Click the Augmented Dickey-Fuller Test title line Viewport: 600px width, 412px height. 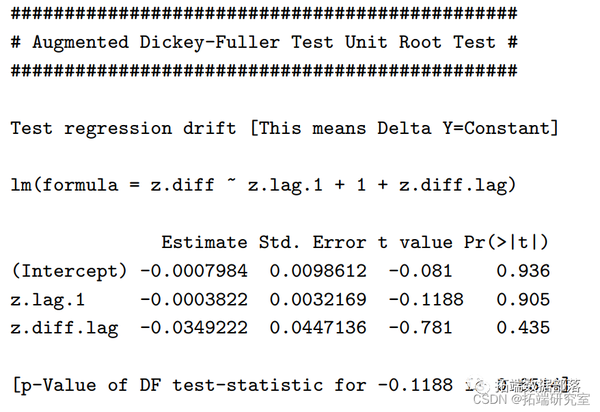264,42
